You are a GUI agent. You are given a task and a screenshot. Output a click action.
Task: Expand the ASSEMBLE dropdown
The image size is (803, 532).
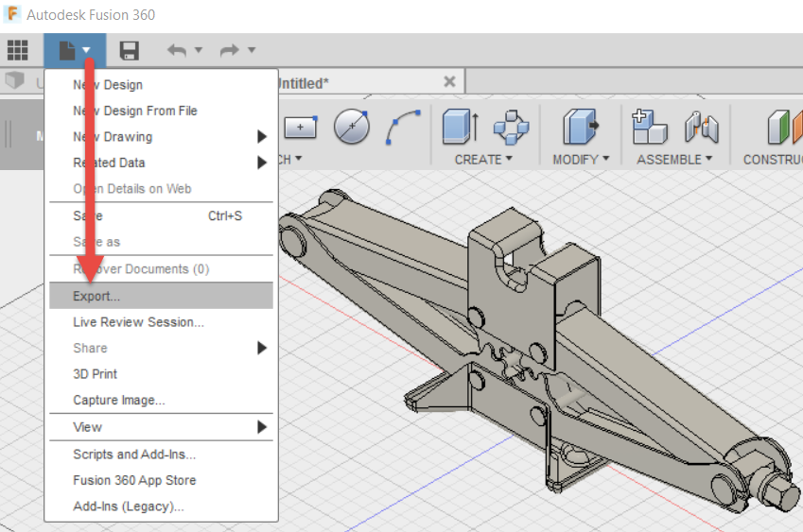674,160
